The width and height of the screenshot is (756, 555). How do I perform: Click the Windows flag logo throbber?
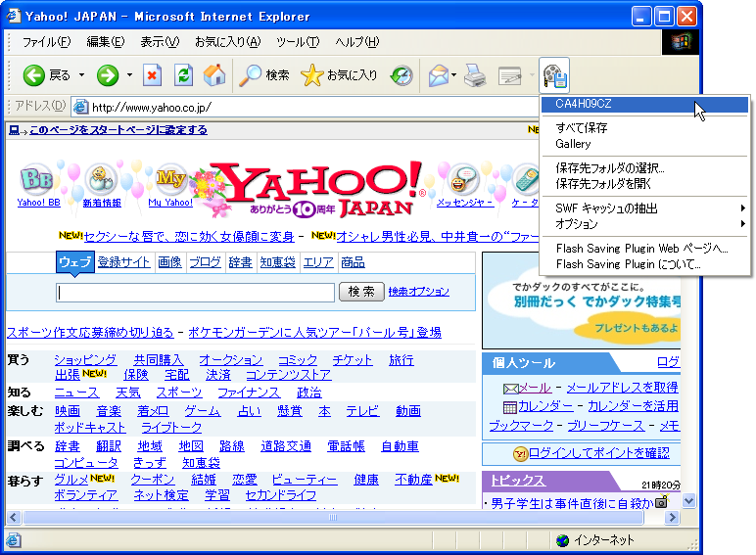[681, 42]
